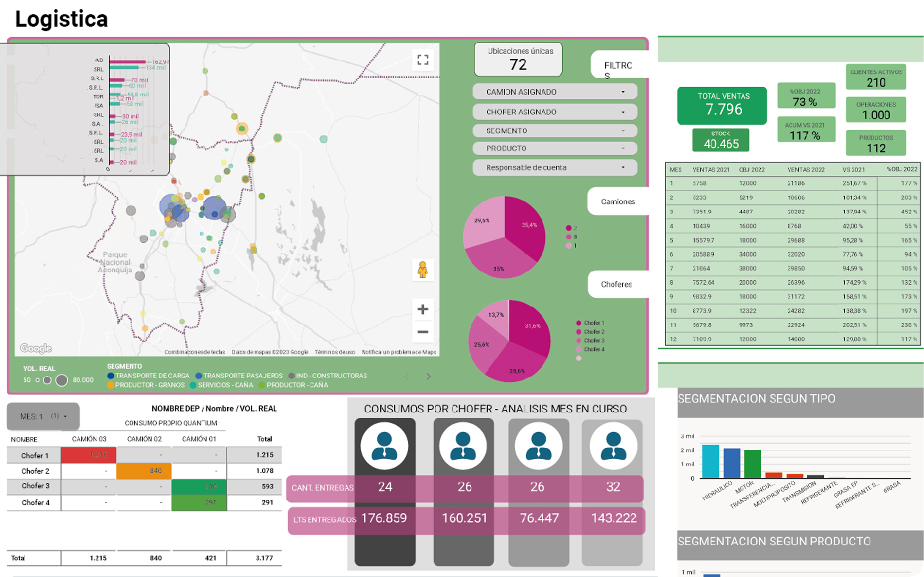Click the map fullscreen toggle icon

tap(422, 60)
